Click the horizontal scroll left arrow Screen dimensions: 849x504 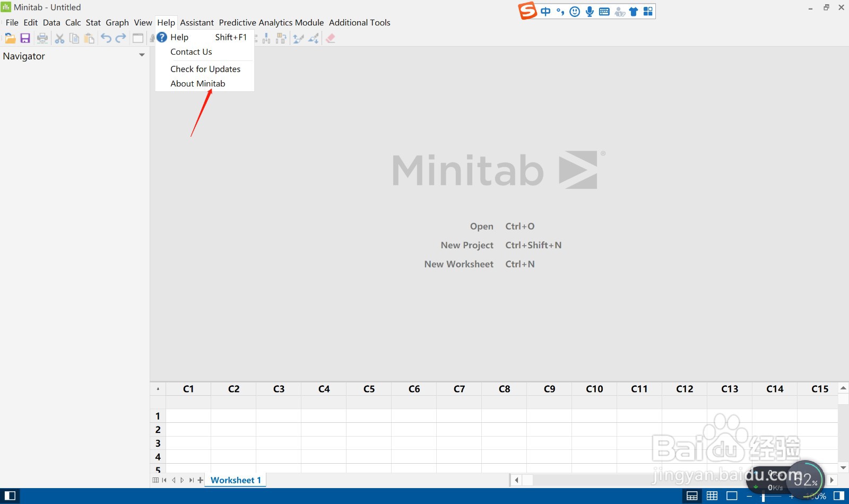tap(516, 480)
